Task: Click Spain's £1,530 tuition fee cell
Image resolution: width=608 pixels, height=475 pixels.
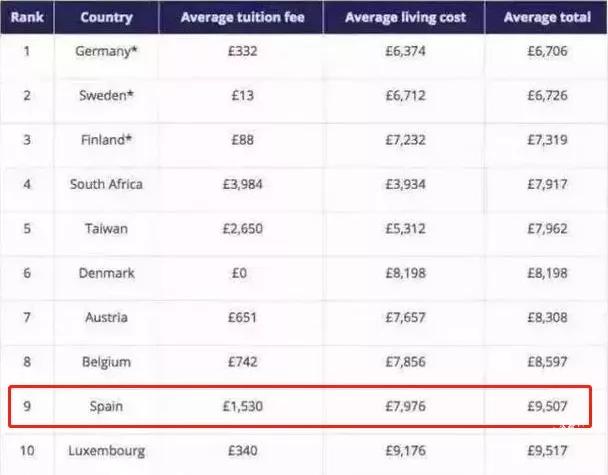Action: point(240,407)
